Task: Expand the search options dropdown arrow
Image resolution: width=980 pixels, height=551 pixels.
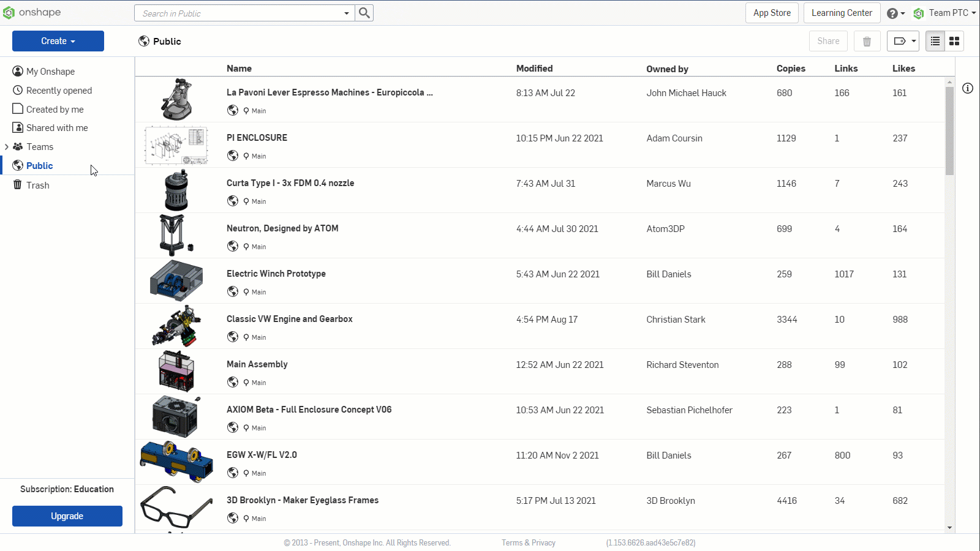Action: point(347,13)
